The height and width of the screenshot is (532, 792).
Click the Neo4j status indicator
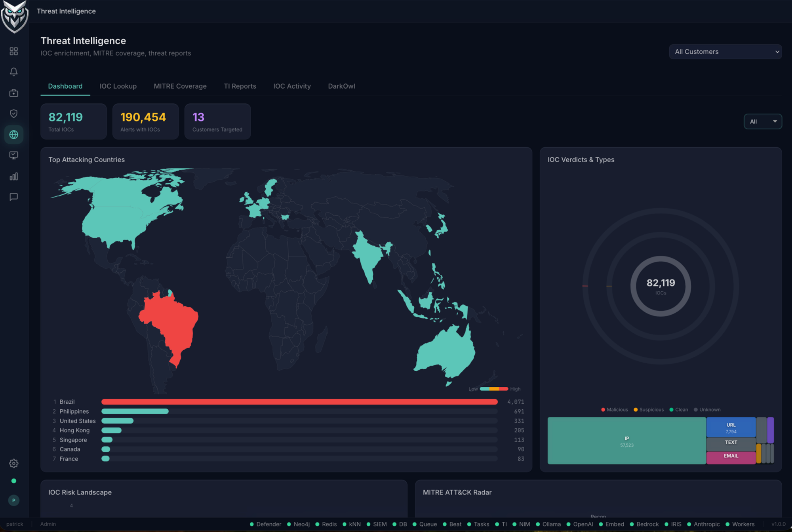(x=298, y=524)
